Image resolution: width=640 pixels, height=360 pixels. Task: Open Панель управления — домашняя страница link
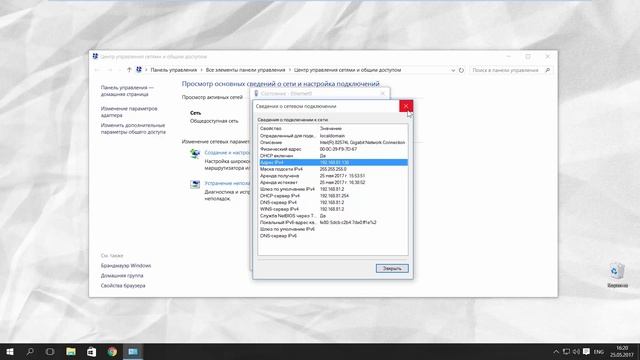click(127, 91)
